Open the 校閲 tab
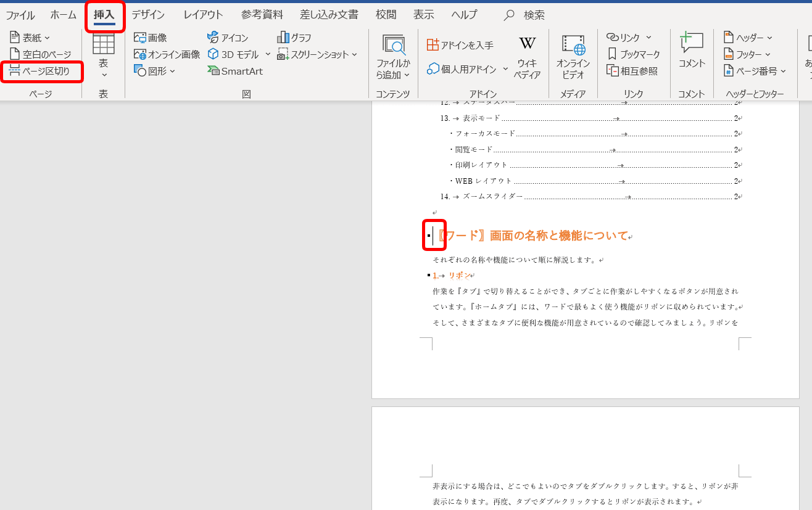The width and height of the screenshot is (812, 510). (x=386, y=15)
